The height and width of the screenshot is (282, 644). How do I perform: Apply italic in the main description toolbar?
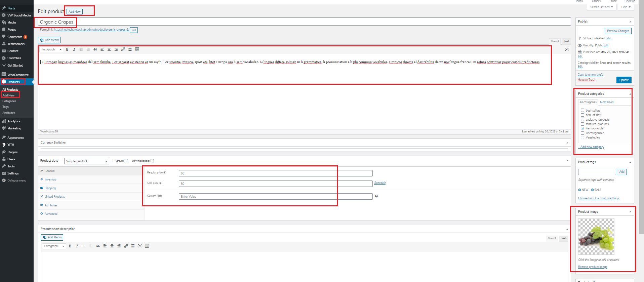(x=74, y=49)
